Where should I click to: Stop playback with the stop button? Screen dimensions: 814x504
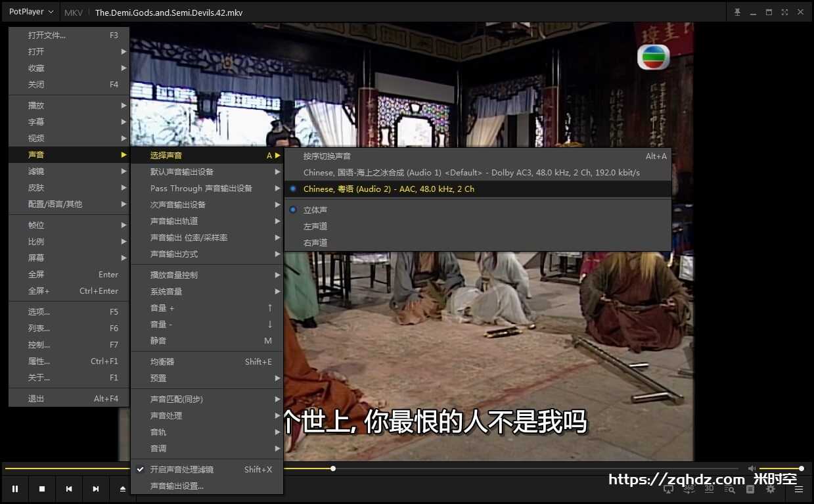pos(42,489)
